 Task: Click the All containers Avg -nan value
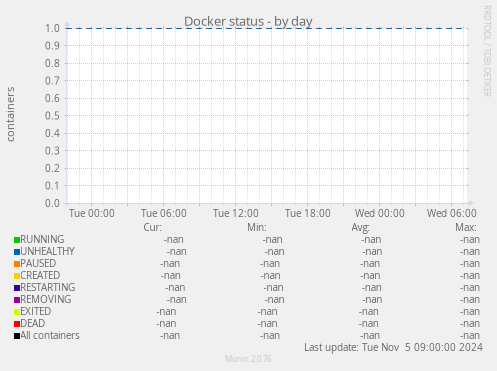pyautogui.click(x=370, y=336)
